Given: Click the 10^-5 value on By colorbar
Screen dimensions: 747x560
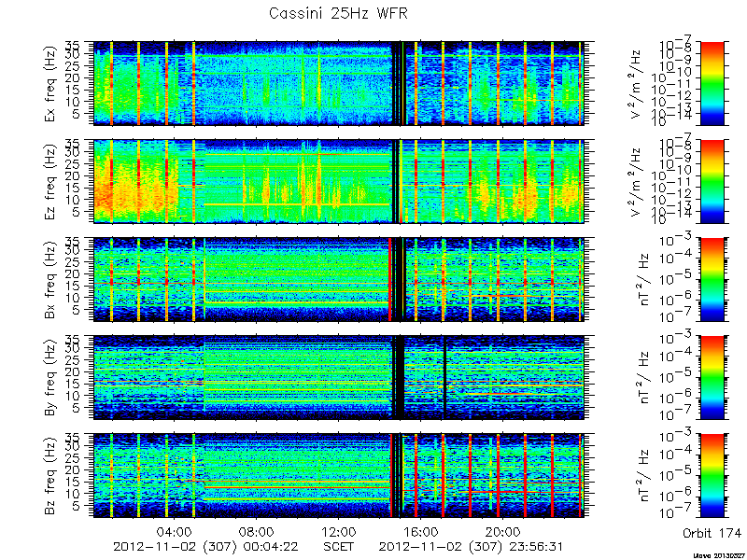Looking at the screenshot, I should pos(677,375).
